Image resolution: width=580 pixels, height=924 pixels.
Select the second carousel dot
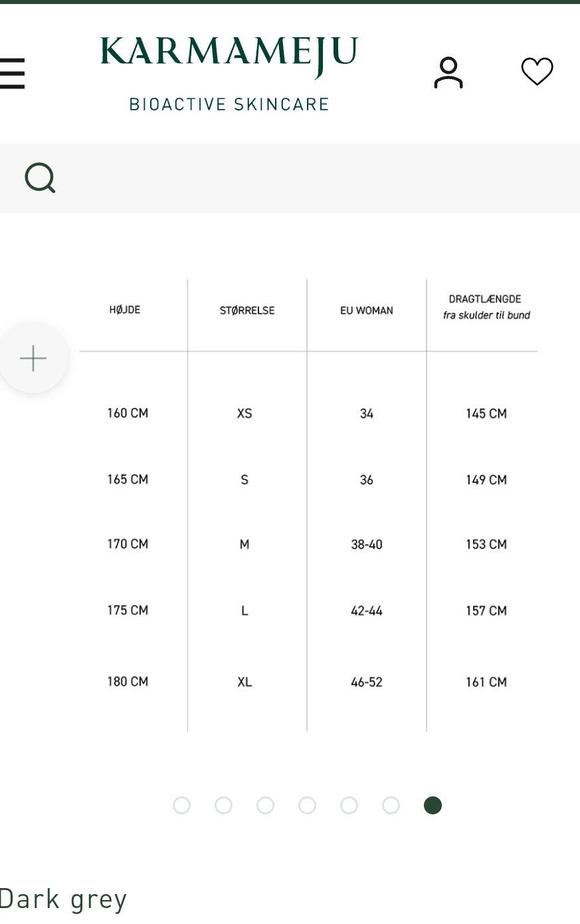click(x=223, y=806)
